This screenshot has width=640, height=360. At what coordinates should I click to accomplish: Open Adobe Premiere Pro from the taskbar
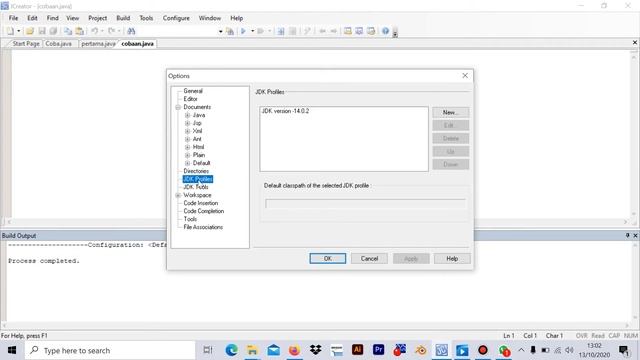pos(378,350)
